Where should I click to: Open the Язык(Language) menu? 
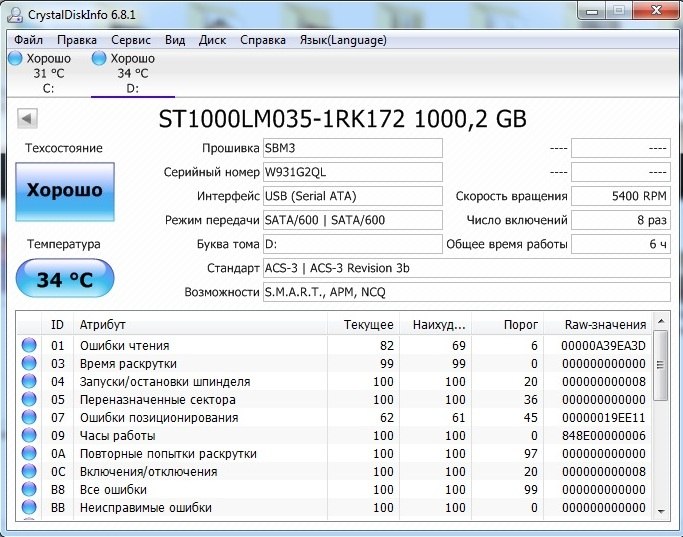(343, 40)
